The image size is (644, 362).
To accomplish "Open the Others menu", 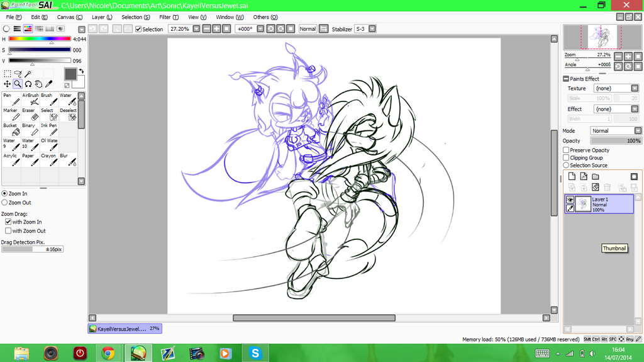I will coord(265,17).
